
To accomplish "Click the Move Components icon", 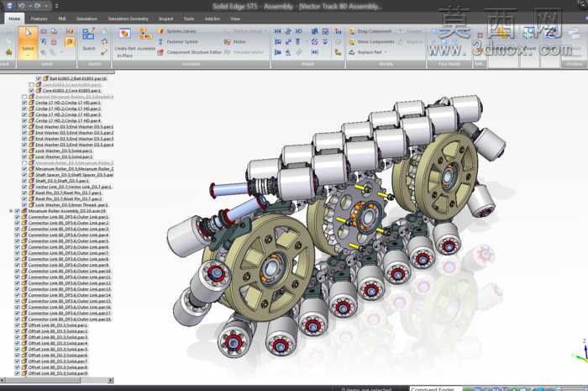I will tap(352, 42).
